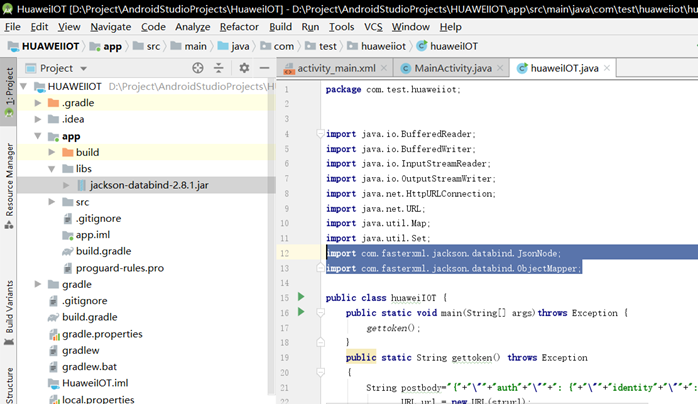The width and height of the screenshot is (698, 404).
Task: Toggle the Resource Manager side tab
Action: pos(8,186)
